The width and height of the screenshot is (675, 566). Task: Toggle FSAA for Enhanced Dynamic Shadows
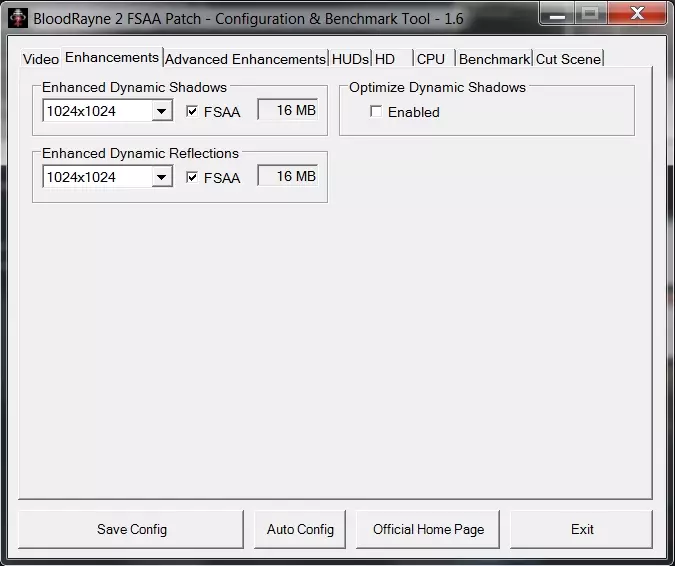192,111
